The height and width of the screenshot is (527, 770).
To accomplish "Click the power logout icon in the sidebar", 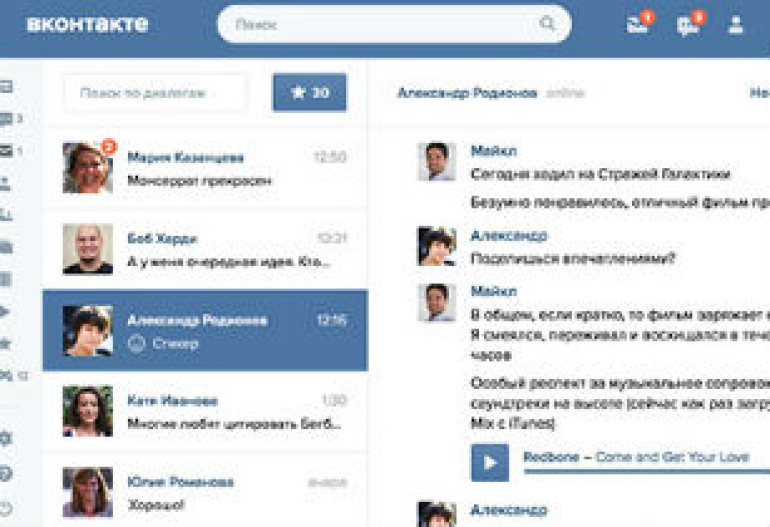I will [5, 508].
